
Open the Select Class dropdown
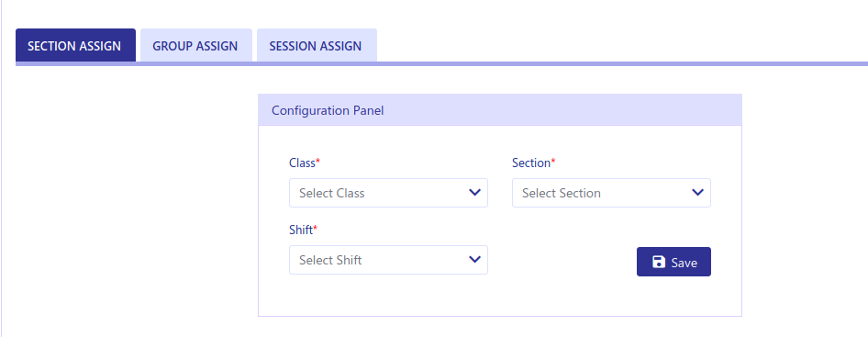point(388,193)
